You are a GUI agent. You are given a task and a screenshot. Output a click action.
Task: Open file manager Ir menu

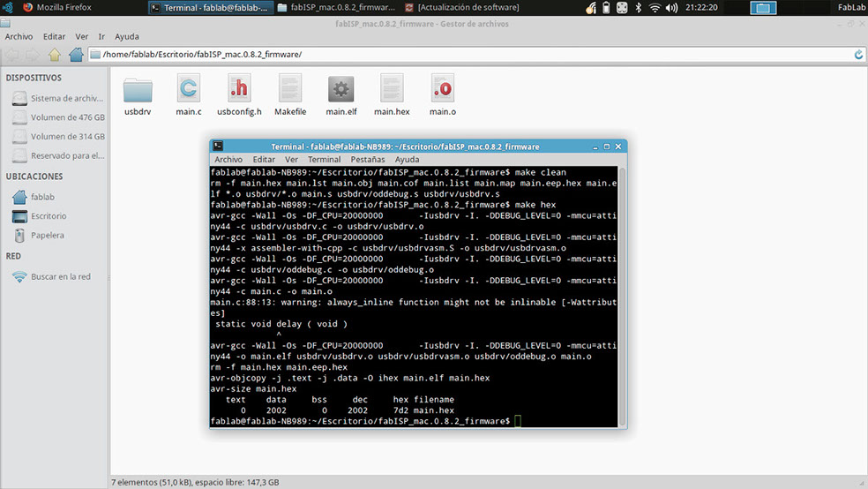[x=101, y=36]
